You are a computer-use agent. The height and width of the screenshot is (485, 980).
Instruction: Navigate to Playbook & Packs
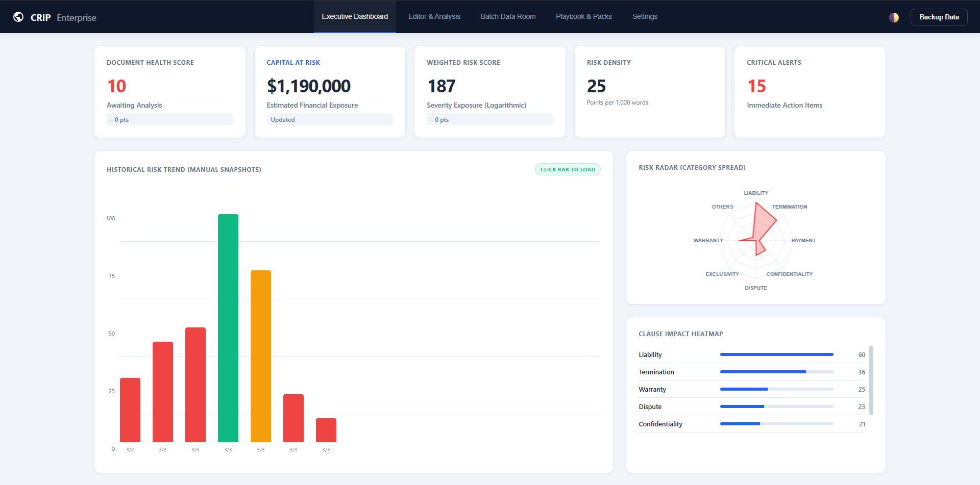583,16
